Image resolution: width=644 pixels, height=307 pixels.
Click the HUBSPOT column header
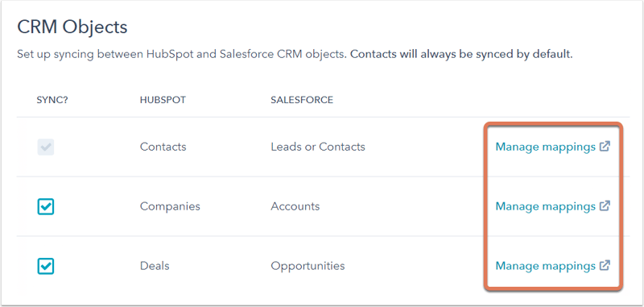163,100
